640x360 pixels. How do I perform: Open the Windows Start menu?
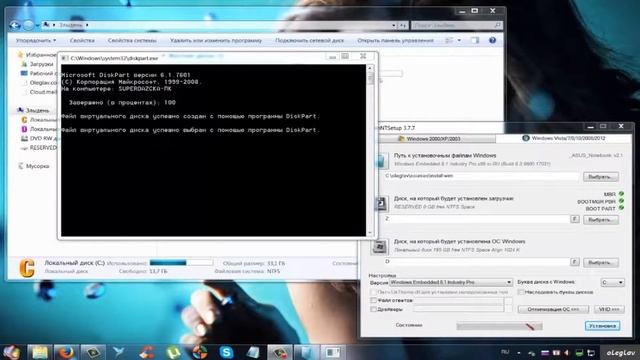tap(12, 351)
